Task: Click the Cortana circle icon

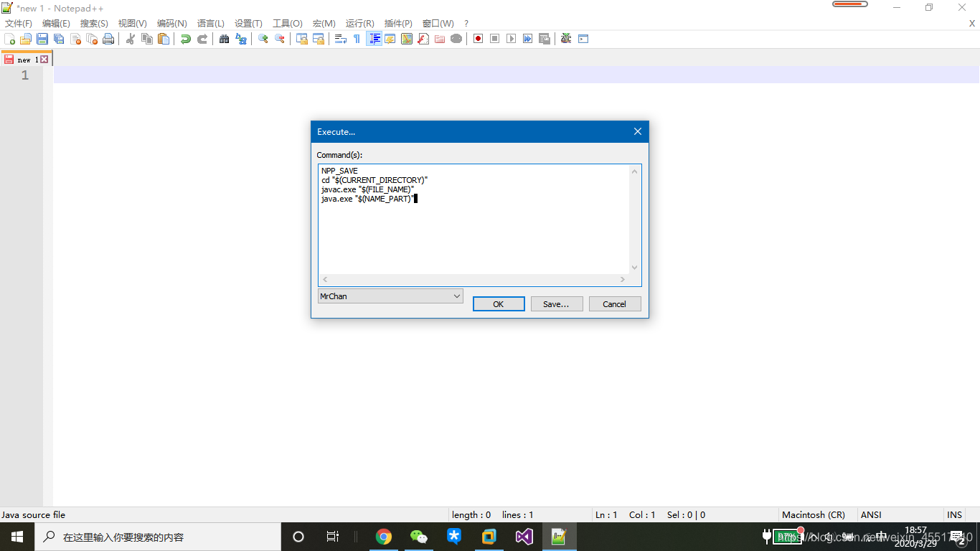Action: [298, 537]
